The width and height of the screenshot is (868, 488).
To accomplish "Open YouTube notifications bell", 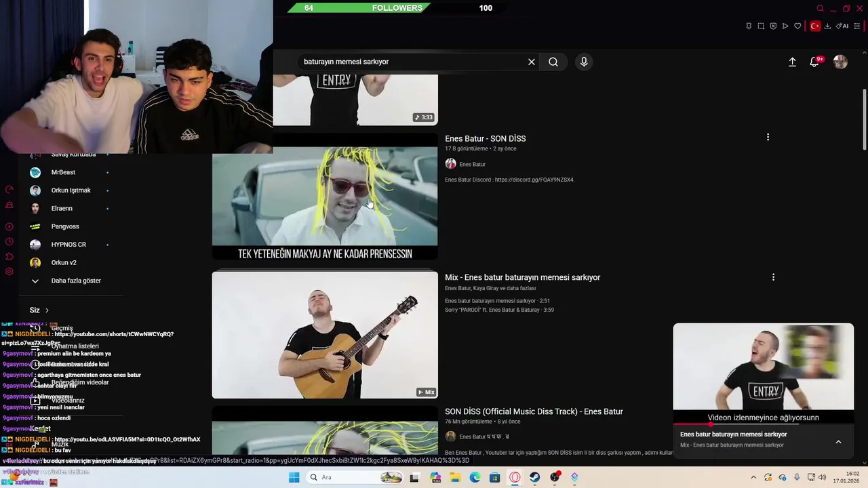I will [814, 62].
